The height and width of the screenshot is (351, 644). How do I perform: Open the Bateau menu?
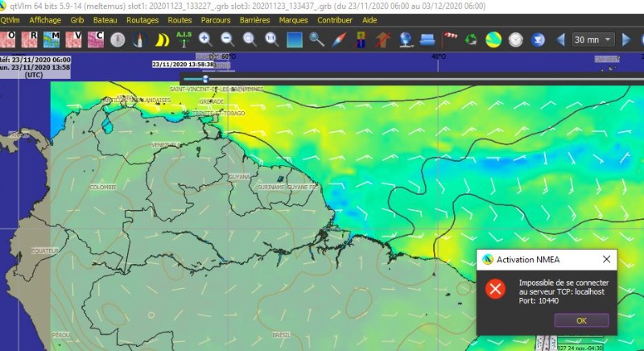105,19
